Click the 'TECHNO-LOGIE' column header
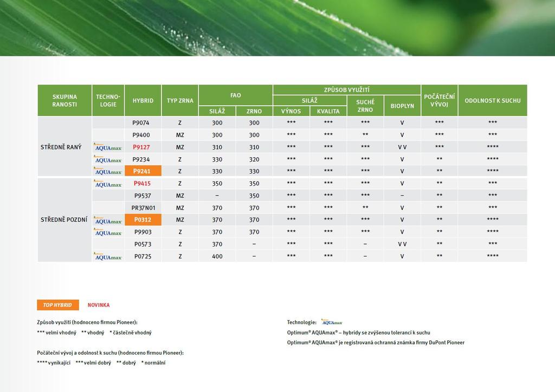The width and height of the screenshot is (555, 392). pyautogui.click(x=108, y=100)
